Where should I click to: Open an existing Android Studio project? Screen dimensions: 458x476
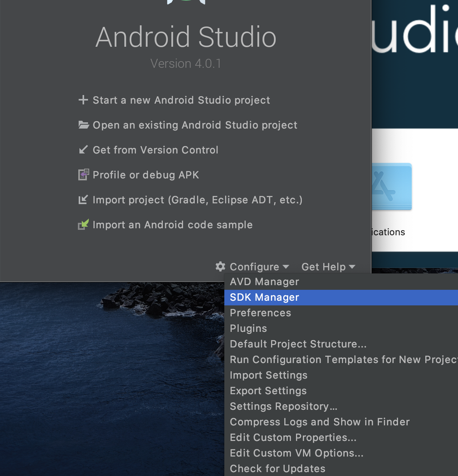point(195,125)
